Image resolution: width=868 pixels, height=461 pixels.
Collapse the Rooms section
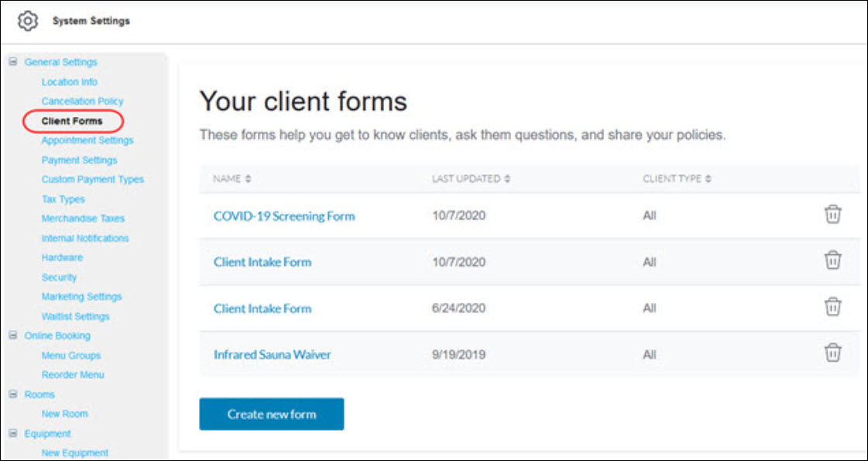pos(12,394)
